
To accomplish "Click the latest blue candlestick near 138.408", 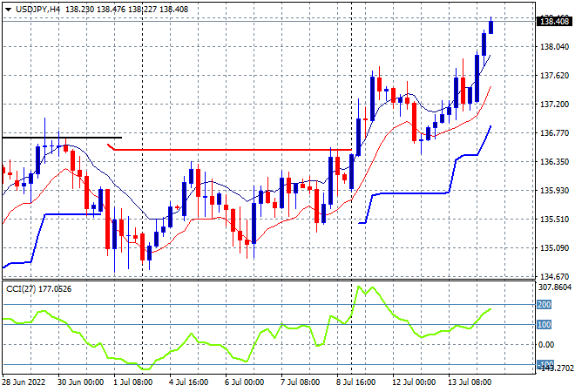I will tap(490, 27).
